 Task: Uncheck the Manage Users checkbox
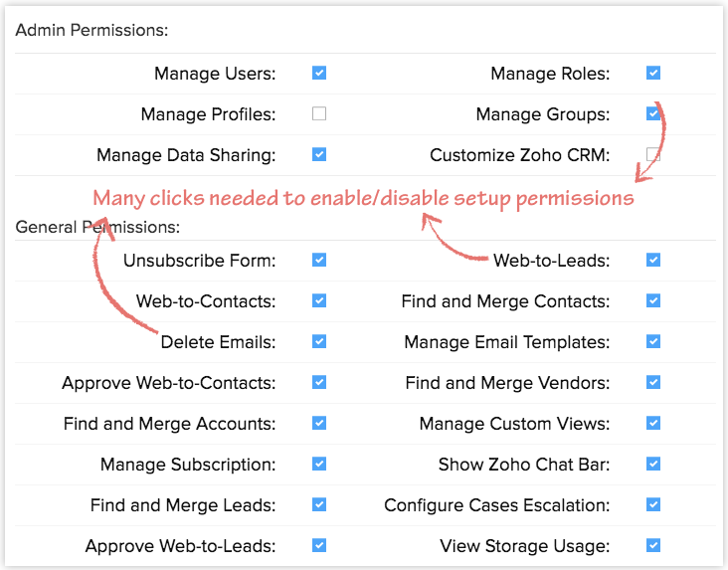coord(319,73)
